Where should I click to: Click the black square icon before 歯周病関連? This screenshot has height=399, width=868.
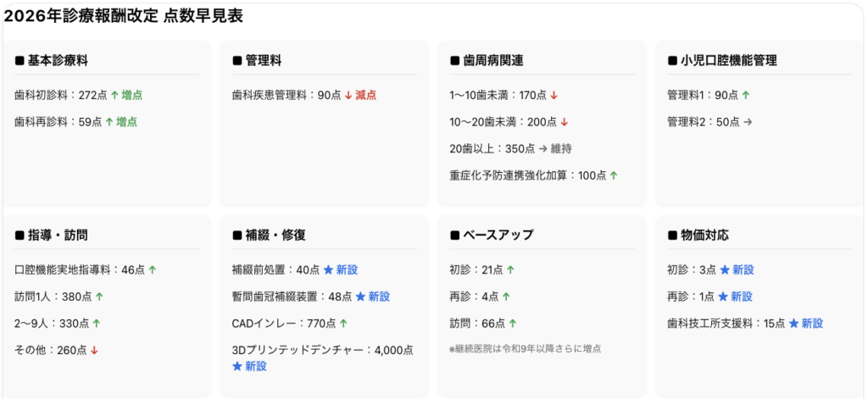[454, 61]
